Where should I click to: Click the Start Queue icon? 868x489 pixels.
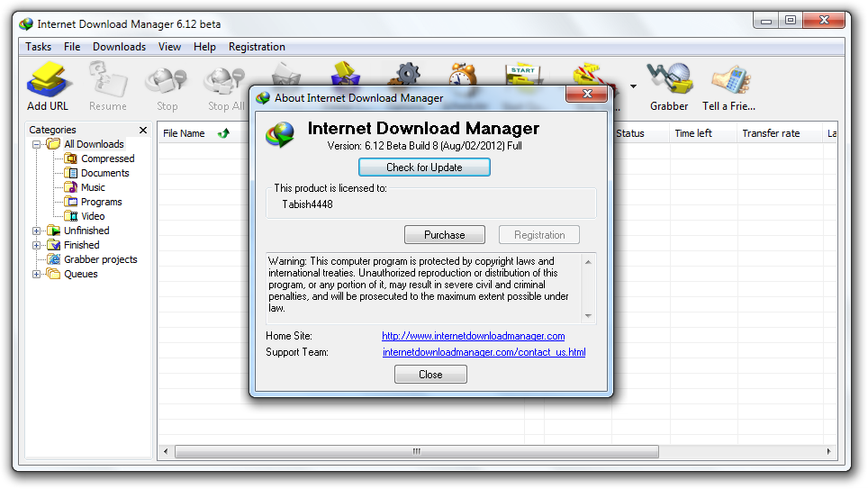522,76
